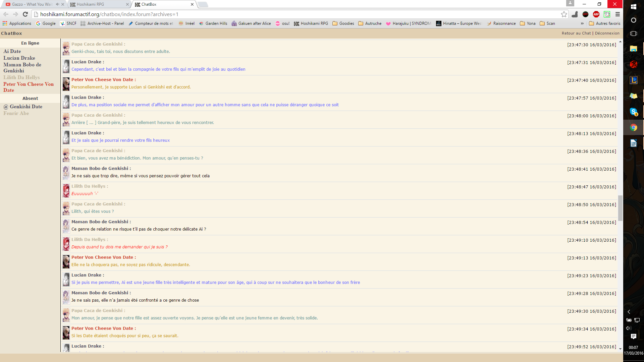Select Fenrir Abe in the Absent list
The image size is (644, 362).
click(16, 113)
